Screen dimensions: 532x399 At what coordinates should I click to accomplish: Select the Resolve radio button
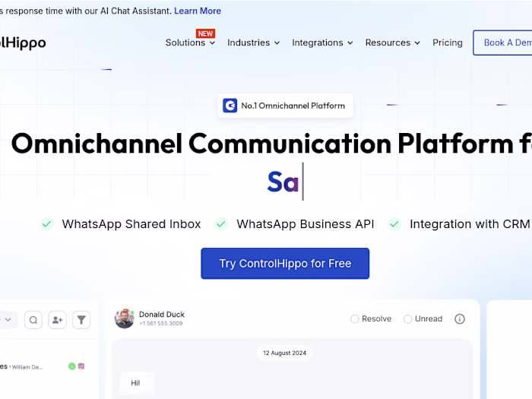355,319
